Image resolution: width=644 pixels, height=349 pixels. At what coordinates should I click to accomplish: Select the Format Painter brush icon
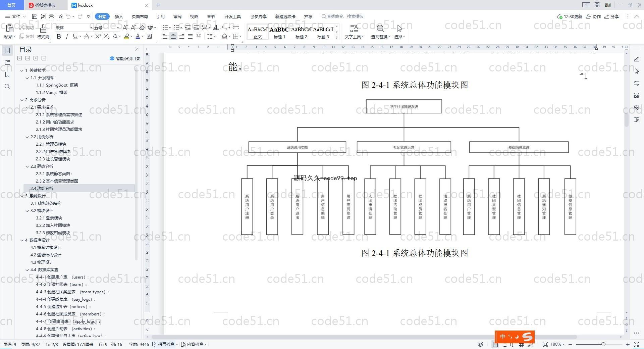tap(43, 28)
